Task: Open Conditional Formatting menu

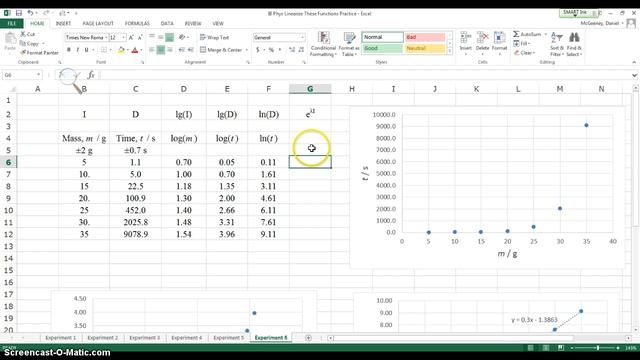Action: pos(323,44)
